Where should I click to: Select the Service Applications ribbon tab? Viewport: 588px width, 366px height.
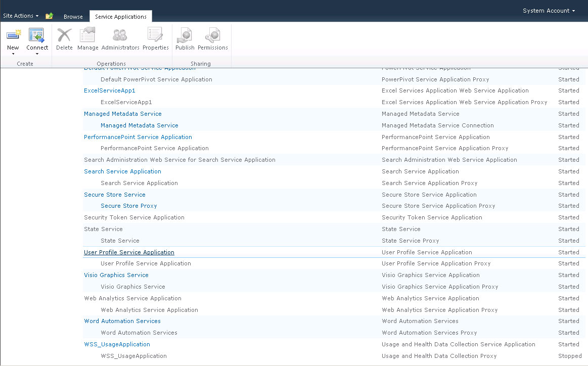point(121,17)
